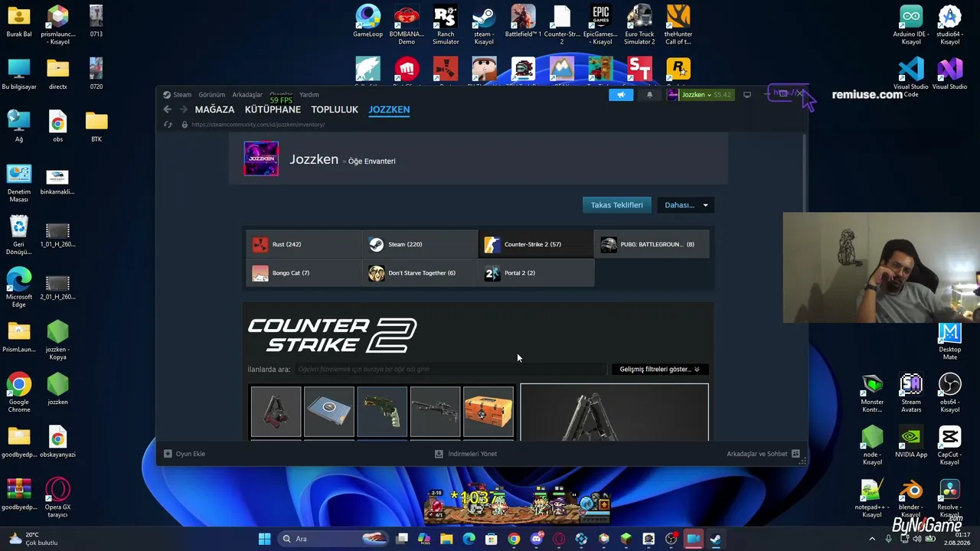
Task: Go to the MAĞAZA tab
Action: [x=214, y=109]
